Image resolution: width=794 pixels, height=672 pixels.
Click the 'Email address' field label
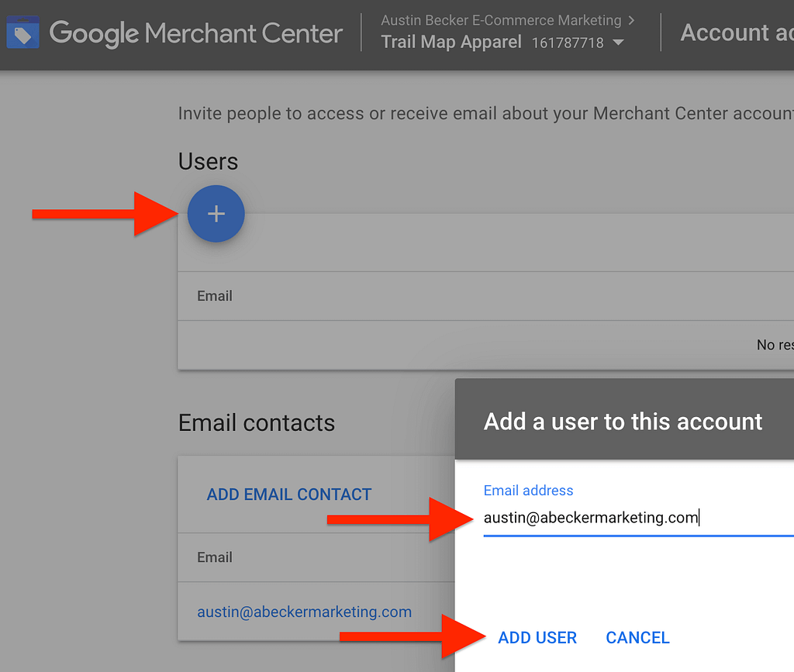(x=528, y=491)
